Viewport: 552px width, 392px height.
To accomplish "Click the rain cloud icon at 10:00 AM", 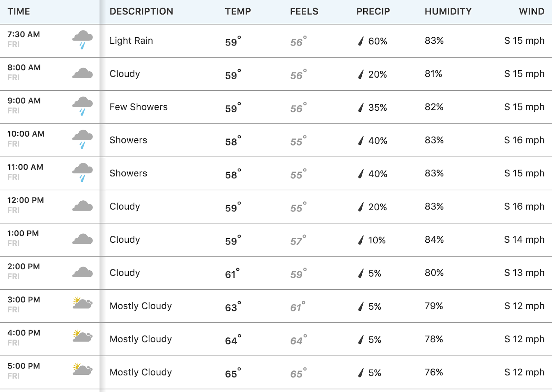I will [82, 139].
